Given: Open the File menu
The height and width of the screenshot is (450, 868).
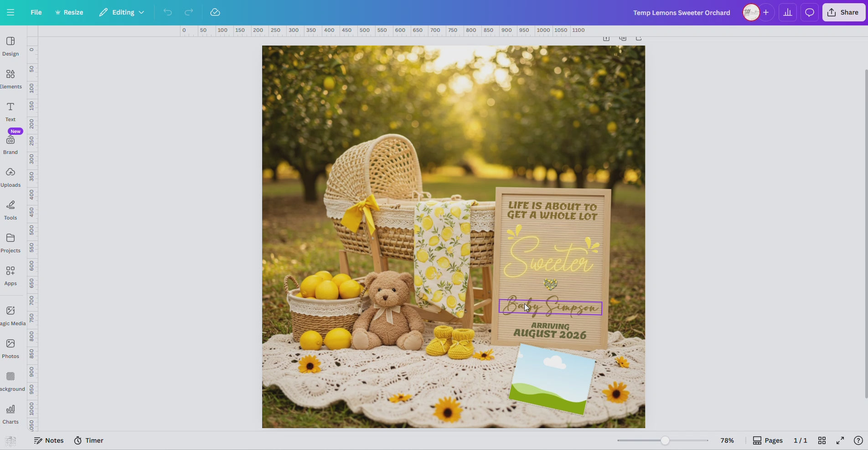Looking at the screenshot, I should 36,12.
